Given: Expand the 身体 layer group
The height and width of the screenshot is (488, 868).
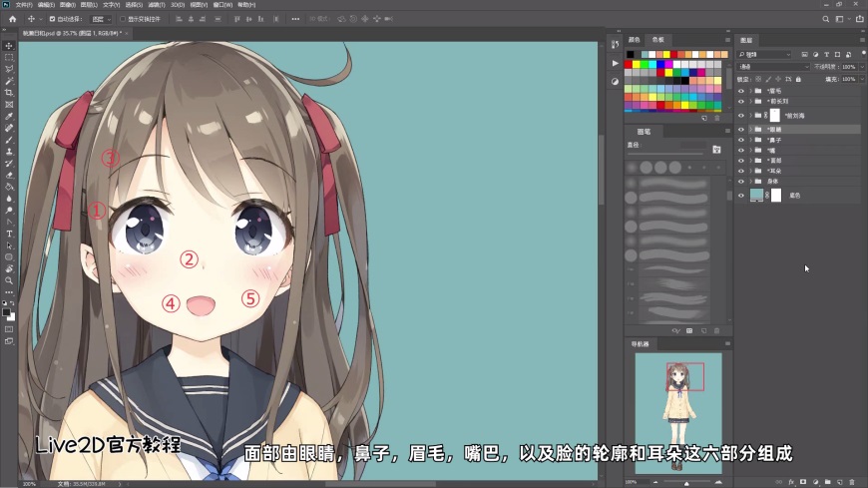Looking at the screenshot, I should coord(750,182).
